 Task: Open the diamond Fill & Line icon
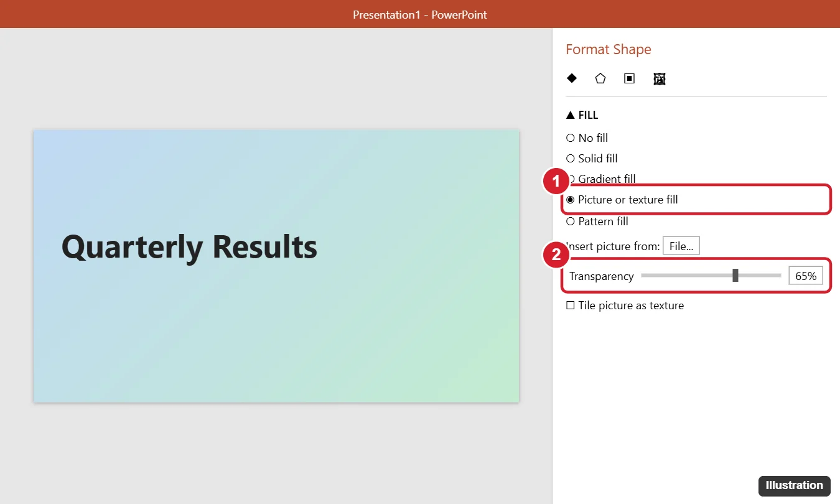click(x=572, y=78)
